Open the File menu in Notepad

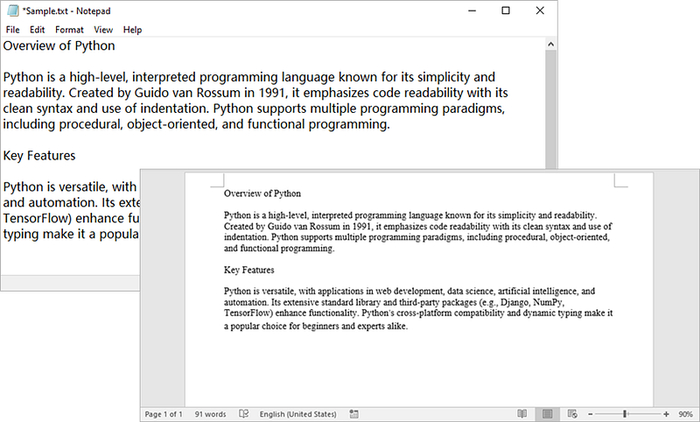pos(13,30)
